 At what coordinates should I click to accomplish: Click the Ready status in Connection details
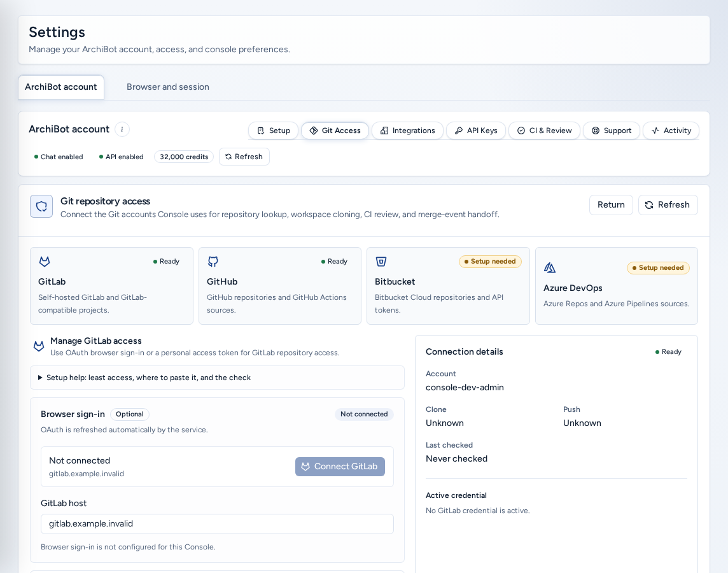668,352
